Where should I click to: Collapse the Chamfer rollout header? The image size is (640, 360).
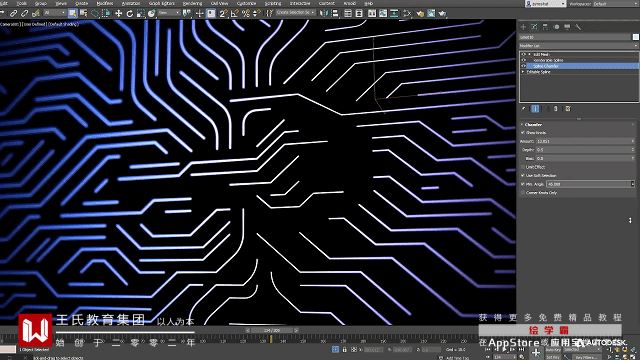(578, 124)
